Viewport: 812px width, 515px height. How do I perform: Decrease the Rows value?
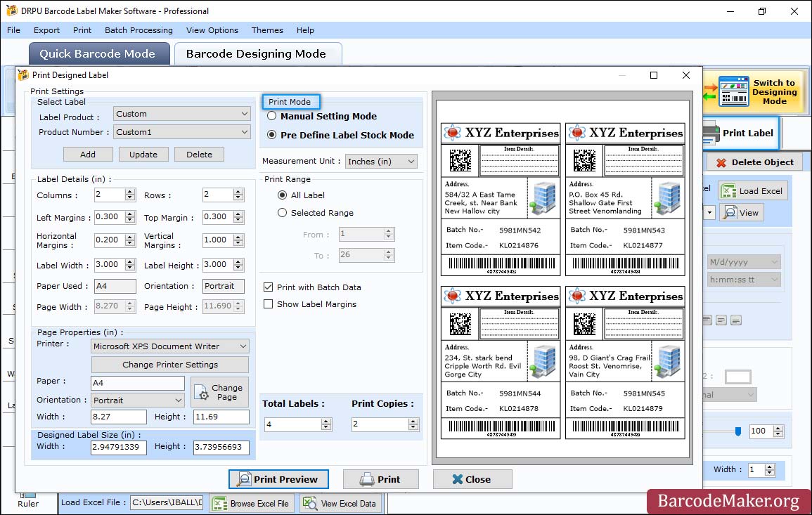coord(238,198)
